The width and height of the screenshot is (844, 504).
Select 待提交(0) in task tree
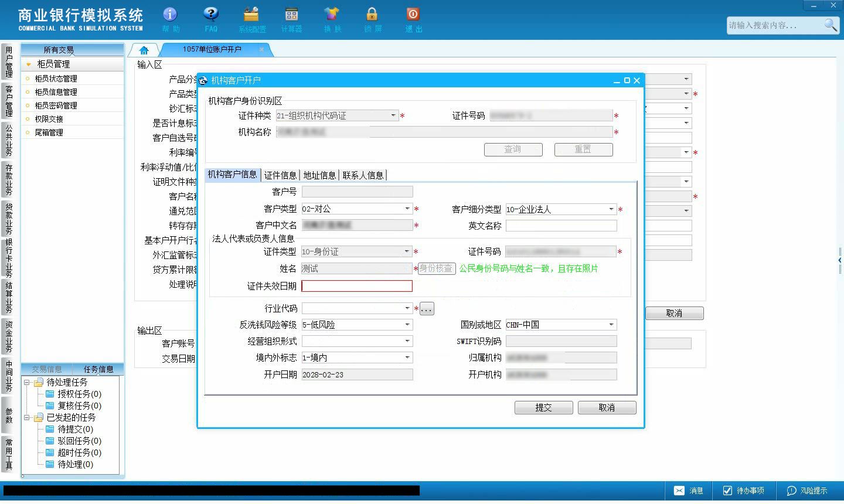[x=75, y=429]
